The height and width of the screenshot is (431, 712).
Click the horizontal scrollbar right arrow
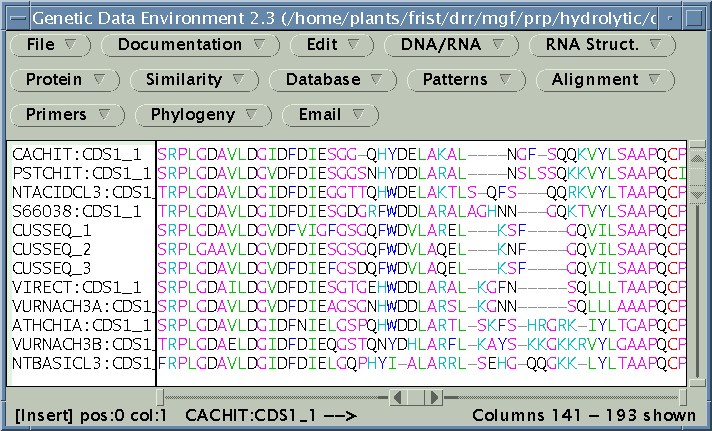pos(434,398)
